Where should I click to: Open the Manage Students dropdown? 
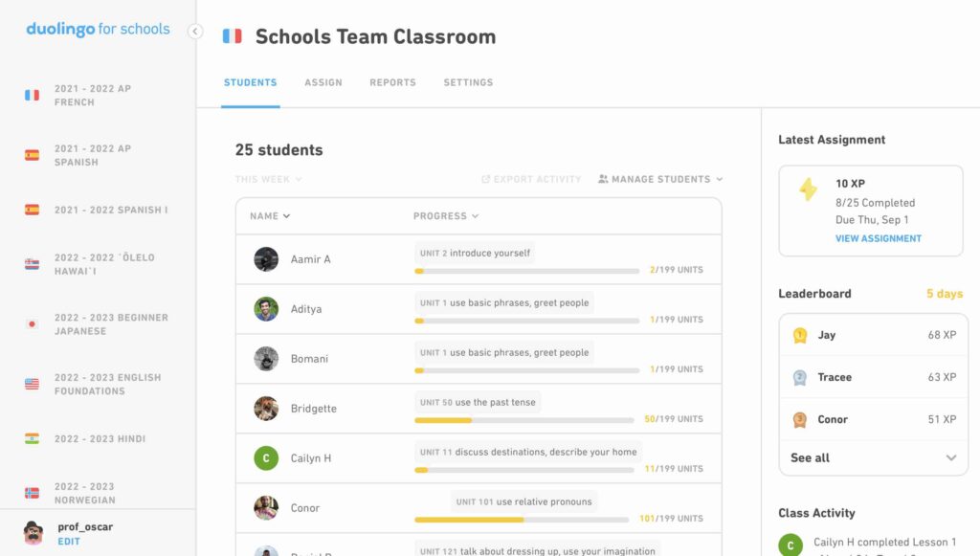coord(660,179)
